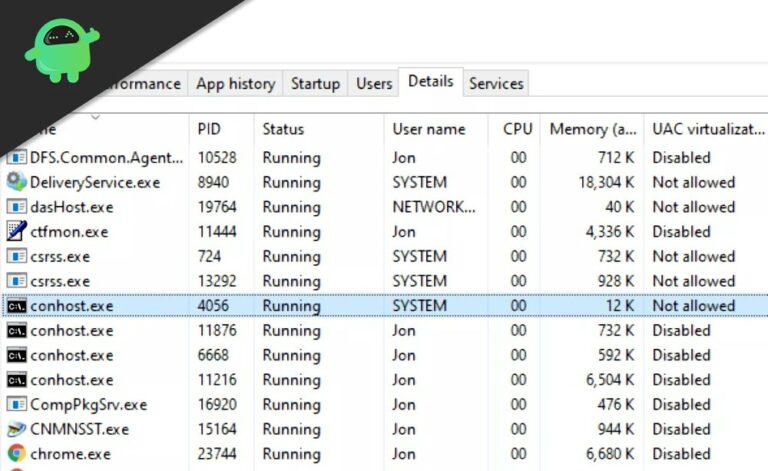
Task: Click the sort arrow above the Name column
Action: point(96,117)
